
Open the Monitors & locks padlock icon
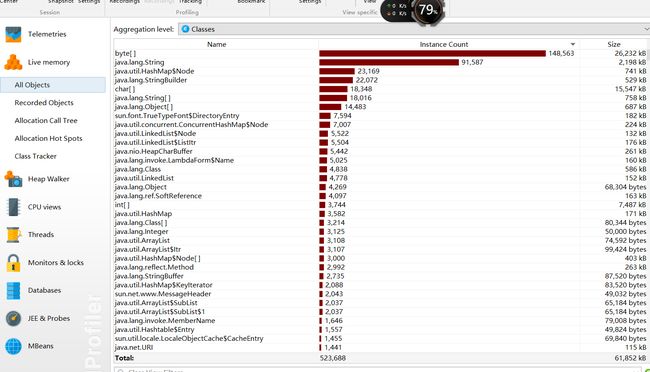13,263
